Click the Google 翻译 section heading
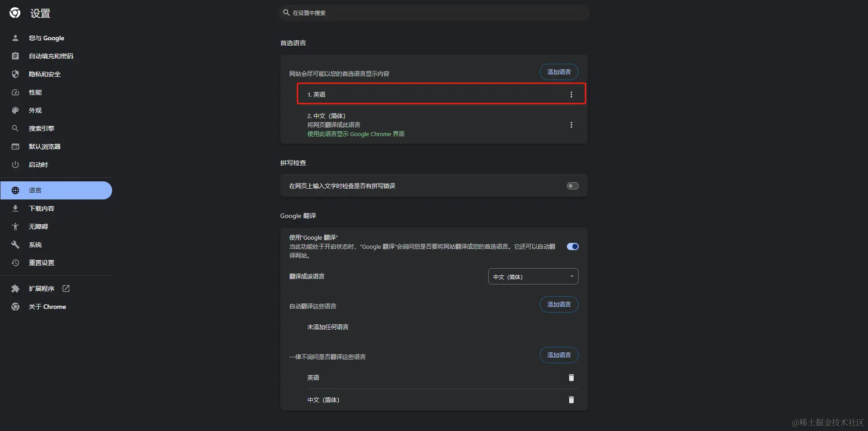This screenshot has height=431, width=868. [298, 216]
